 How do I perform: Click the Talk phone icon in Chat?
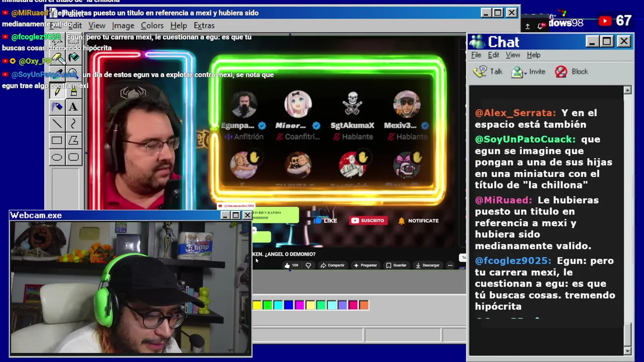pyautogui.click(x=480, y=71)
